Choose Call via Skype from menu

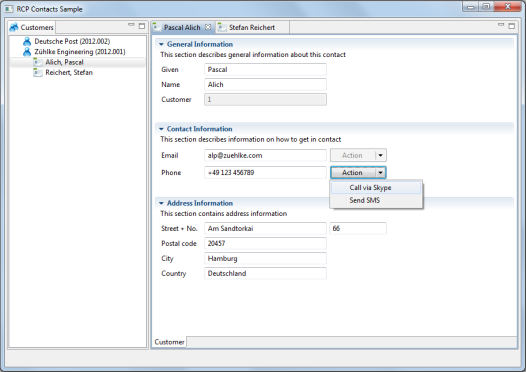coord(376,188)
